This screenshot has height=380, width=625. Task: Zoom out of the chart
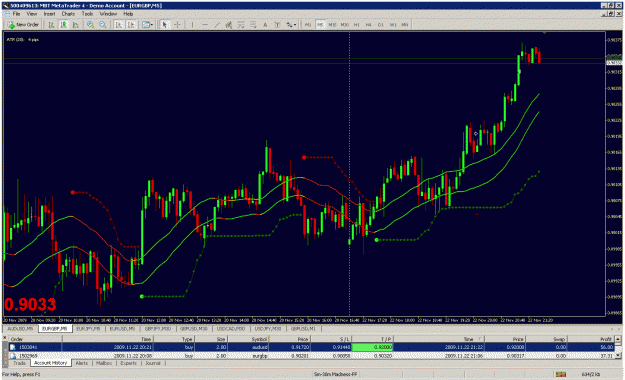click(103, 25)
